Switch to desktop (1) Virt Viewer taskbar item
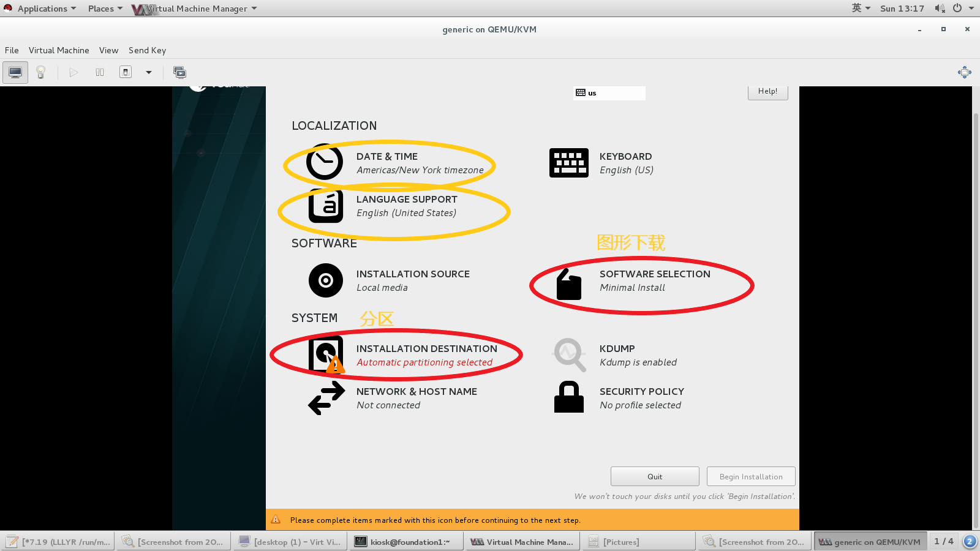The image size is (980, 551). [289, 541]
